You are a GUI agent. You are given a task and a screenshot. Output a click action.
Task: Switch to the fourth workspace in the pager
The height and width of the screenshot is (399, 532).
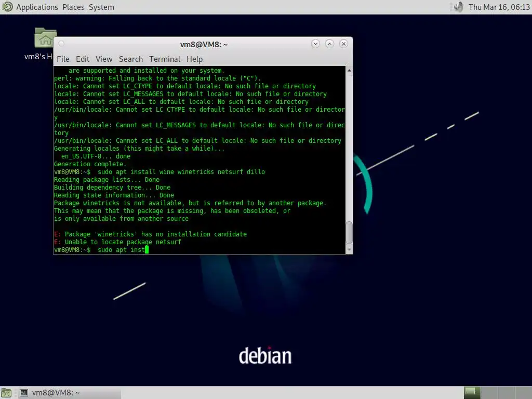(523, 393)
